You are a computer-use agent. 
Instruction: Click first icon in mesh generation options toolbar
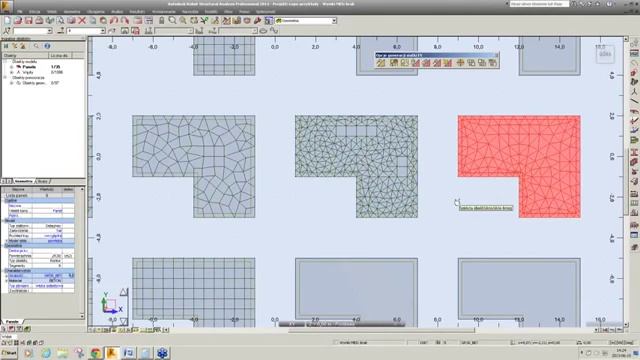pos(381,63)
